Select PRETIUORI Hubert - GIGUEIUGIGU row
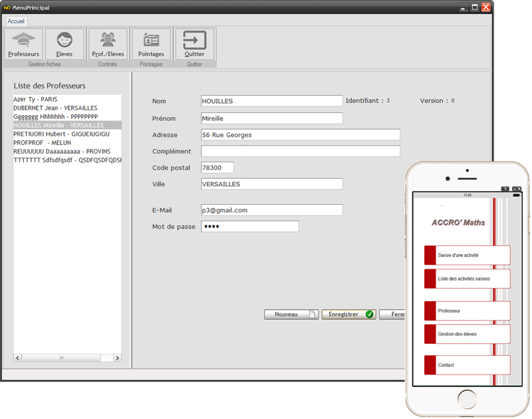Image resolution: width=532 pixels, height=419 pixels. [x=67, y=134]
